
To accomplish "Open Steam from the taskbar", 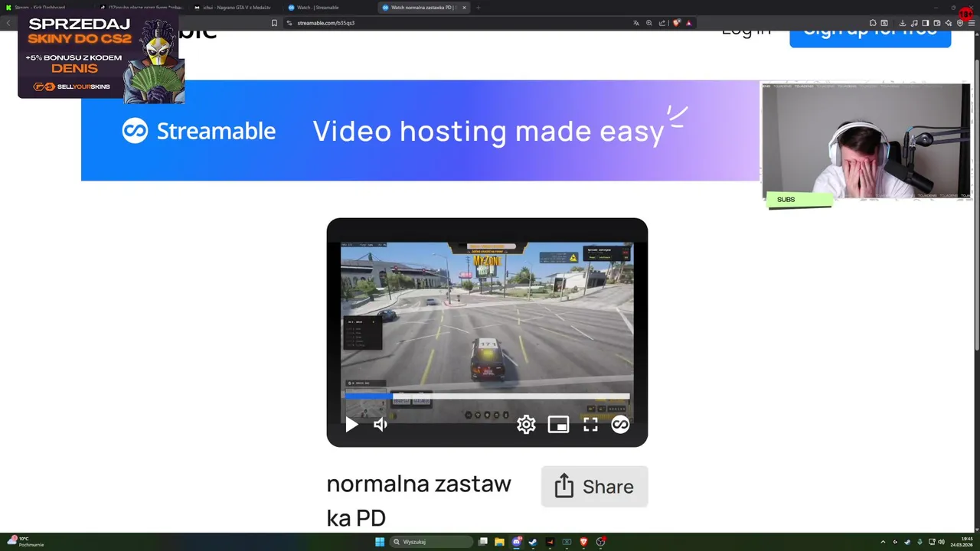I will [533, 542].
